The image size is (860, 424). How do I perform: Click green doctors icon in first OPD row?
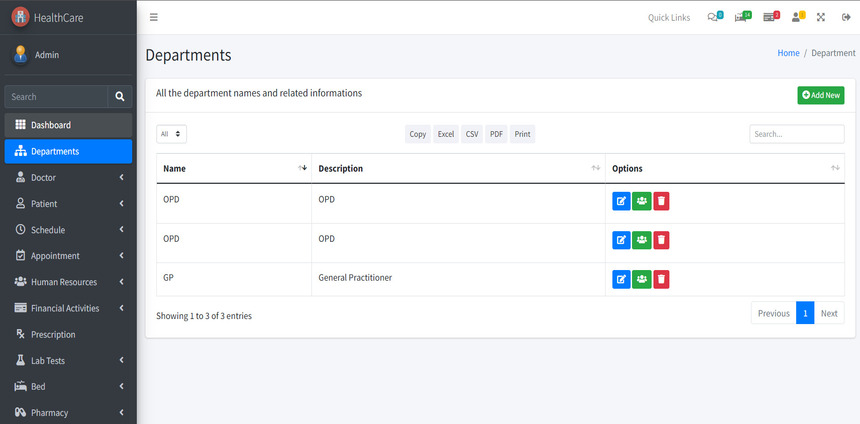pyautogui.click(x=641, y=201)
